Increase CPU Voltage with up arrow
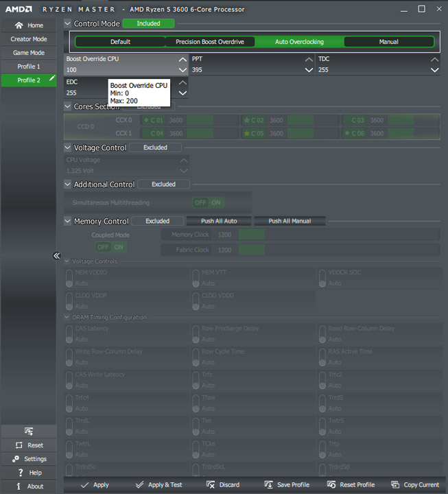 tap(184, 161)
